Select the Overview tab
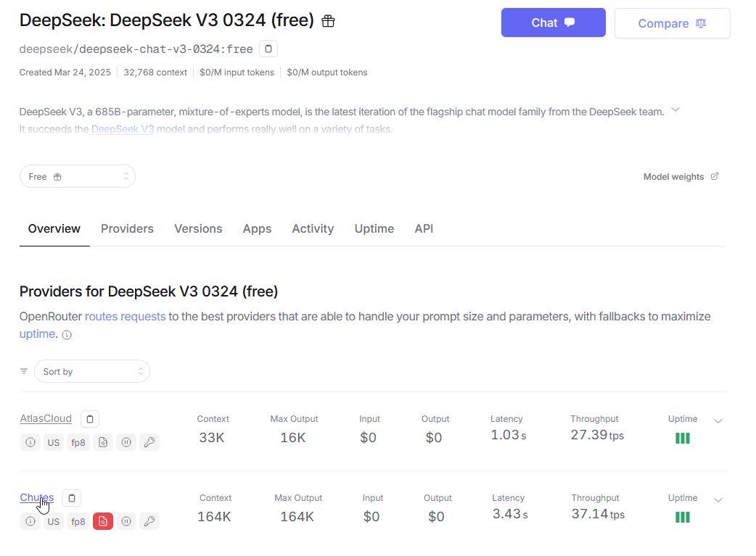This screenshot has width=756, height=556. coord(54,228)
